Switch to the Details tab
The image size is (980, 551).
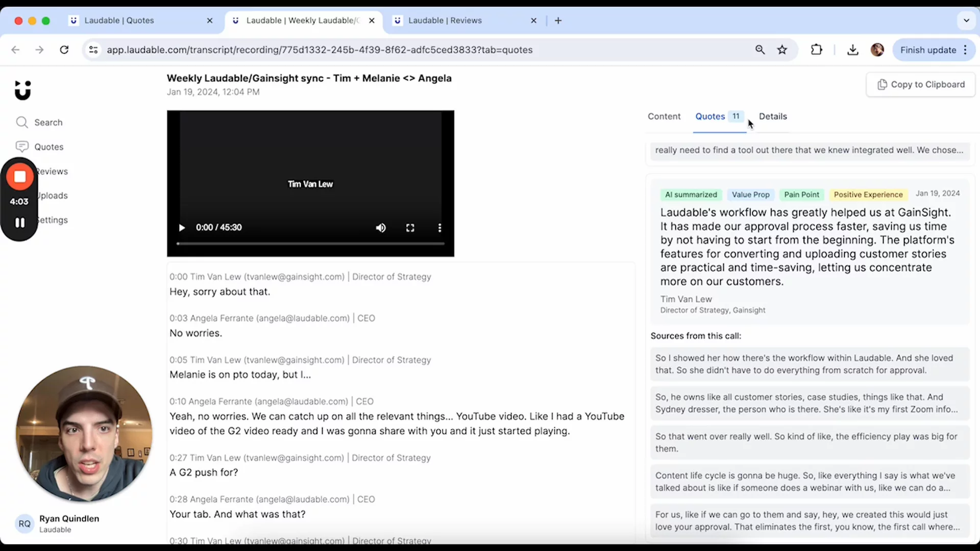772,116
